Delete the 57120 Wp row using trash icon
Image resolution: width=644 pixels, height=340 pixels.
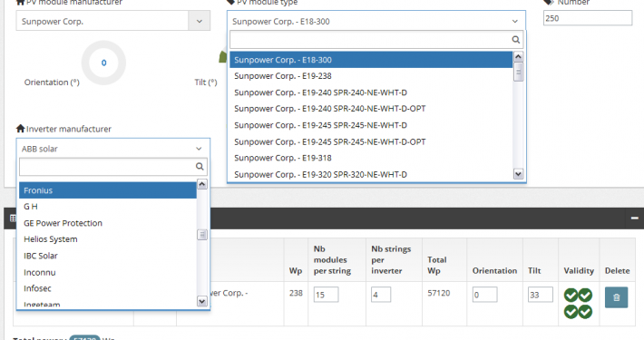pyautogui.click(x=616, y=297)
